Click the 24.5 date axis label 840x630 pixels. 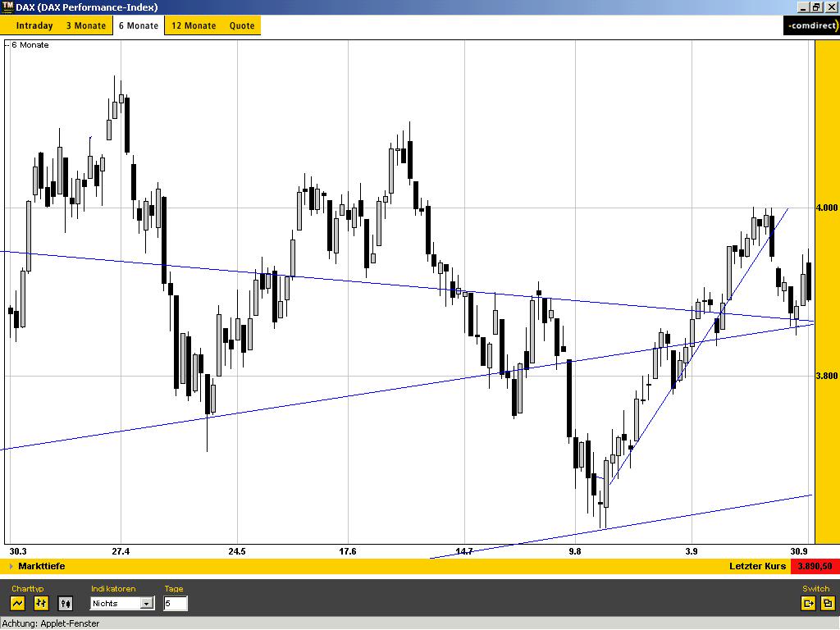237,551
